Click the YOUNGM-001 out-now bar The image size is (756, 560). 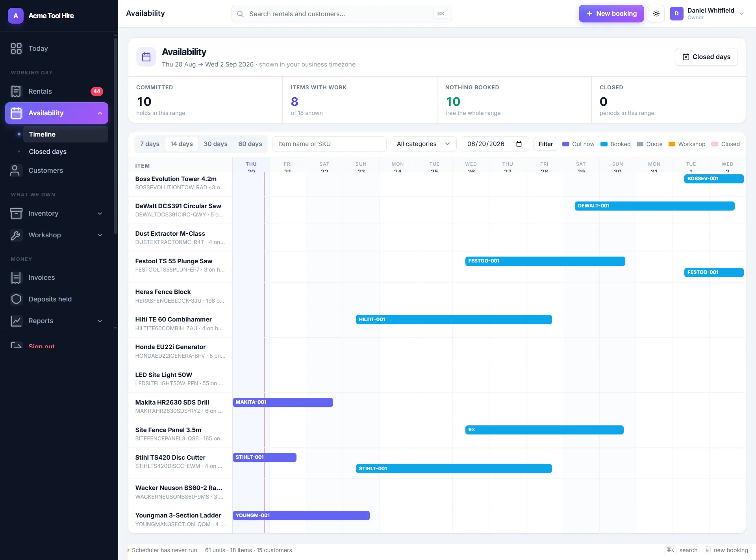coord(301,516)
